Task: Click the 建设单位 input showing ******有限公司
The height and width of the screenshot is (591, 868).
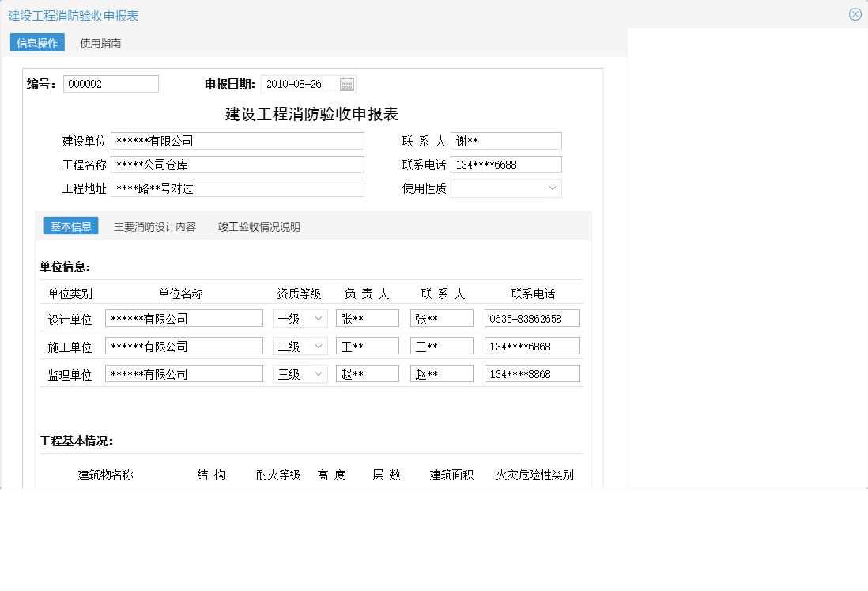Action: pos(237,140)
